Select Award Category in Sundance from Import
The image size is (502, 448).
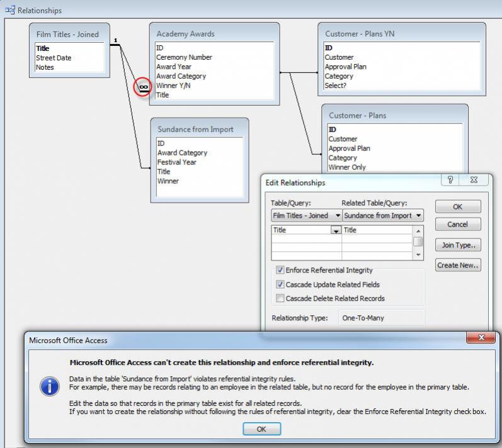[x=183, y=153]
